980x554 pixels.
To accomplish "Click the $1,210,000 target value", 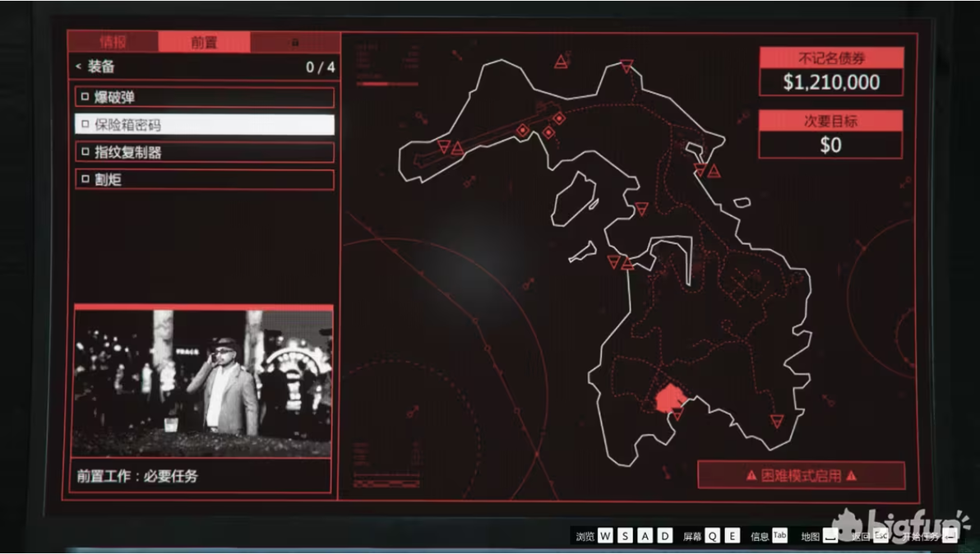I will tap(831, 82).
